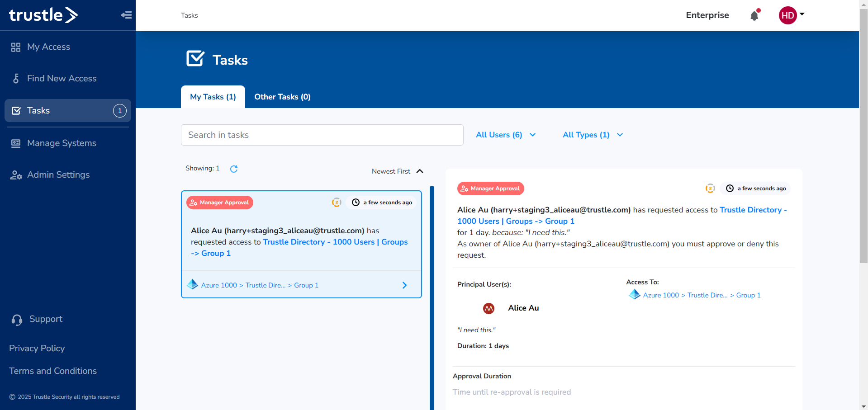The image size is (868, 410).
Task: Click the Search in tasks field
Action: click(x=322, y=135)
